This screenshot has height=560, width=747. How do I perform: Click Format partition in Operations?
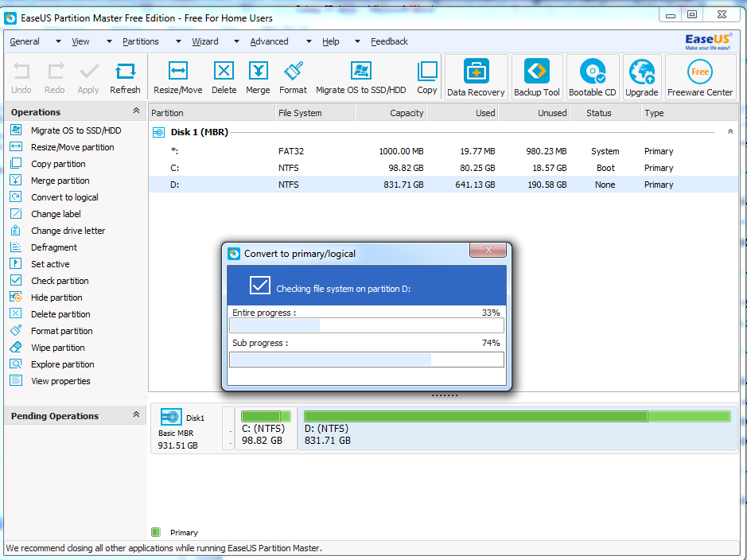click(62, 330)
